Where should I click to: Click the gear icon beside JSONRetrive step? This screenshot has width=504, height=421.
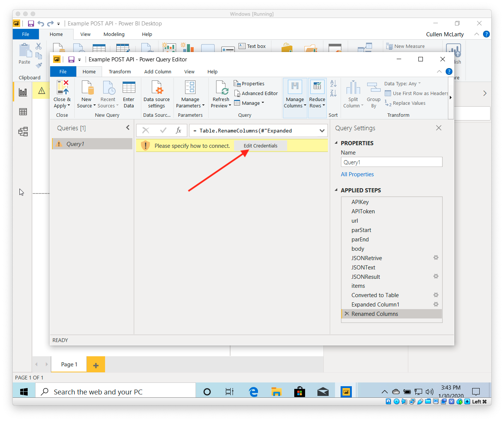pyautogui.click(x=436, y=258)
